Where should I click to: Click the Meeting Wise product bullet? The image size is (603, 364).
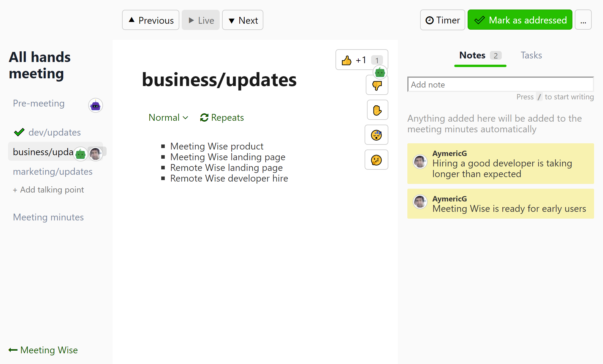[x=217, y=146]
